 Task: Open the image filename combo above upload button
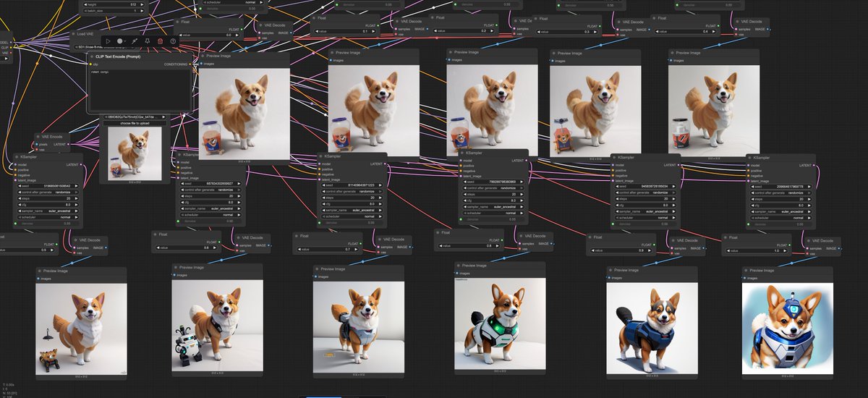tap(135, 117)
